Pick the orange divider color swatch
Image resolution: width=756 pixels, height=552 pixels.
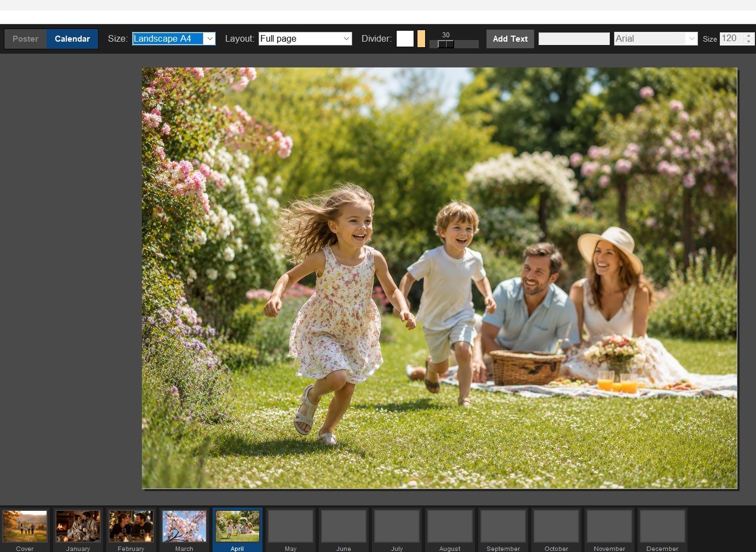point(421,38)
